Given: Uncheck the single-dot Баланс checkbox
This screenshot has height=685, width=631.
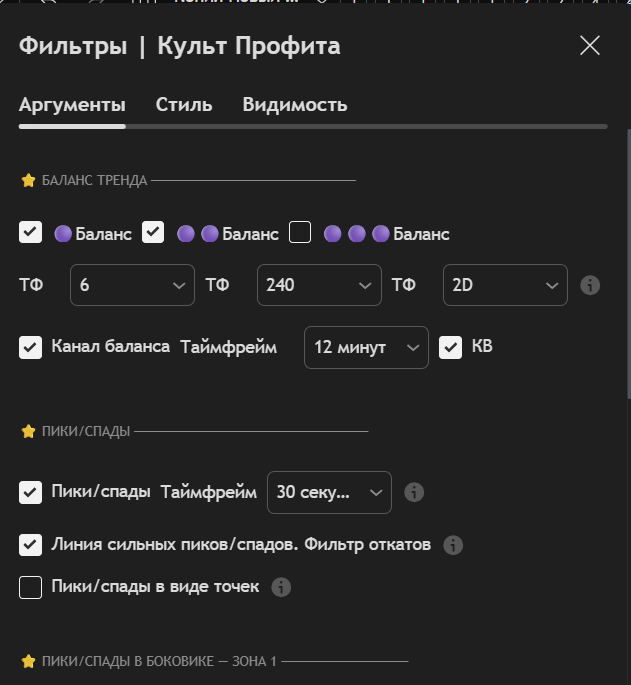Looking at the screenshot, I should pos(31,233).
